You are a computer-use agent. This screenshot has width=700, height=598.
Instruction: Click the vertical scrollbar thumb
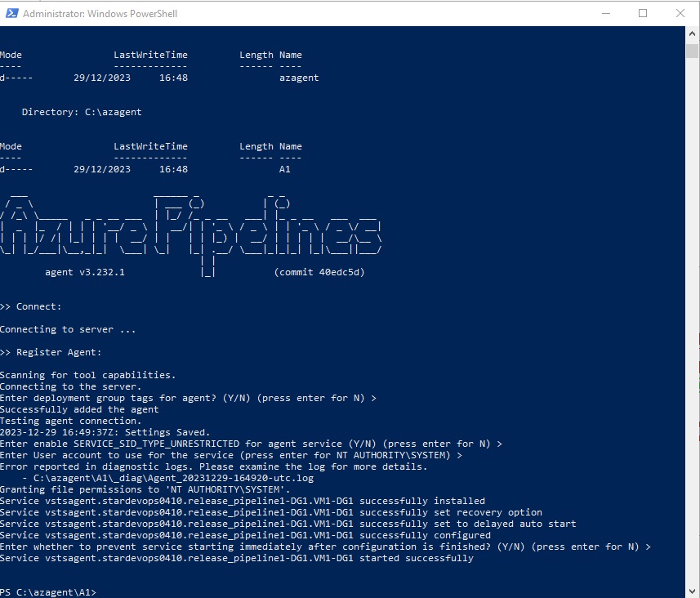[x=693, y=51]
